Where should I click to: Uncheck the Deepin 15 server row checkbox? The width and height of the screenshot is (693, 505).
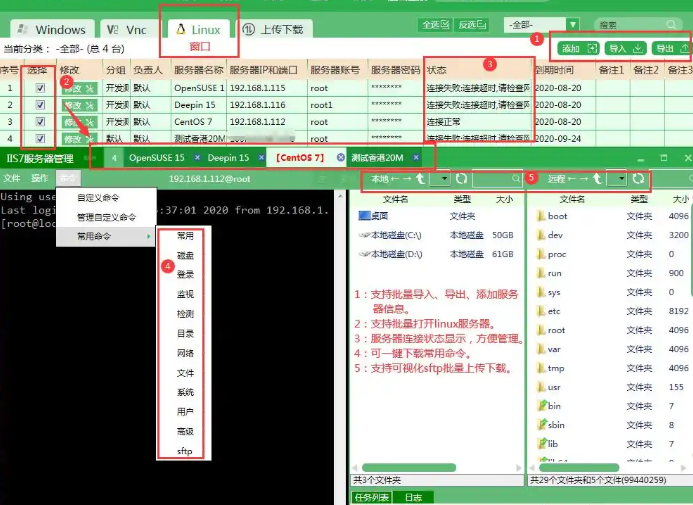tap(40, 105)
